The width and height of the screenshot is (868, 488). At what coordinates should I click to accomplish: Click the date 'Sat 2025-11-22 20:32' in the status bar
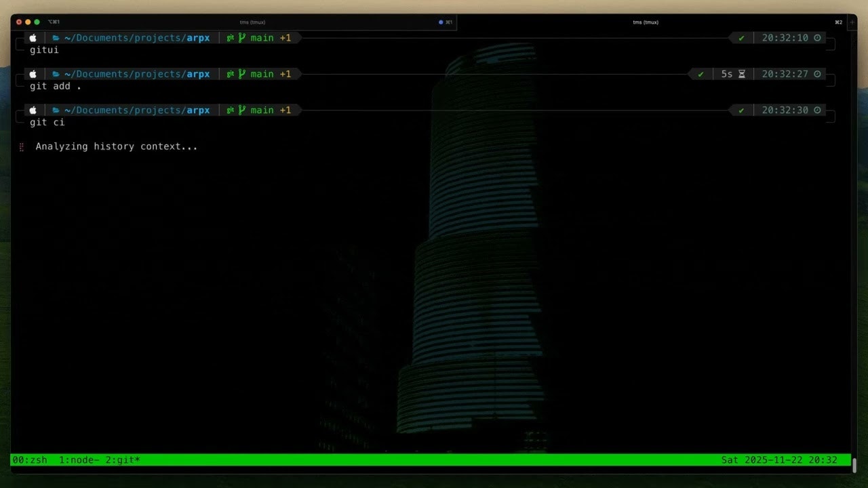(779, 460)
